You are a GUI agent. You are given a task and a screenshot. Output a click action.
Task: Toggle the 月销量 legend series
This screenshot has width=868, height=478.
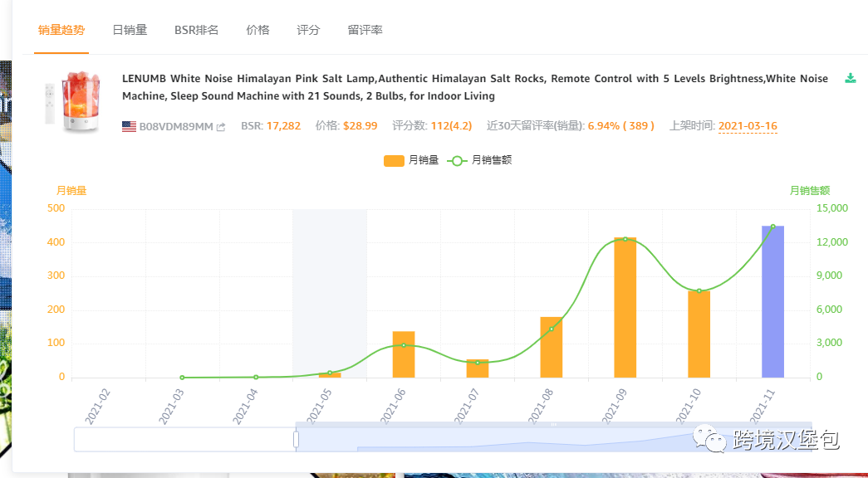(x=411, y=160)
